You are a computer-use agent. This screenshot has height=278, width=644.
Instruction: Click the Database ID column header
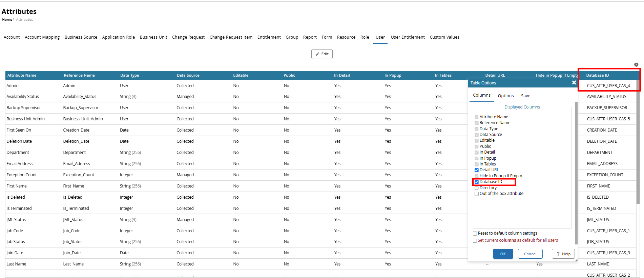click(597, 75)
